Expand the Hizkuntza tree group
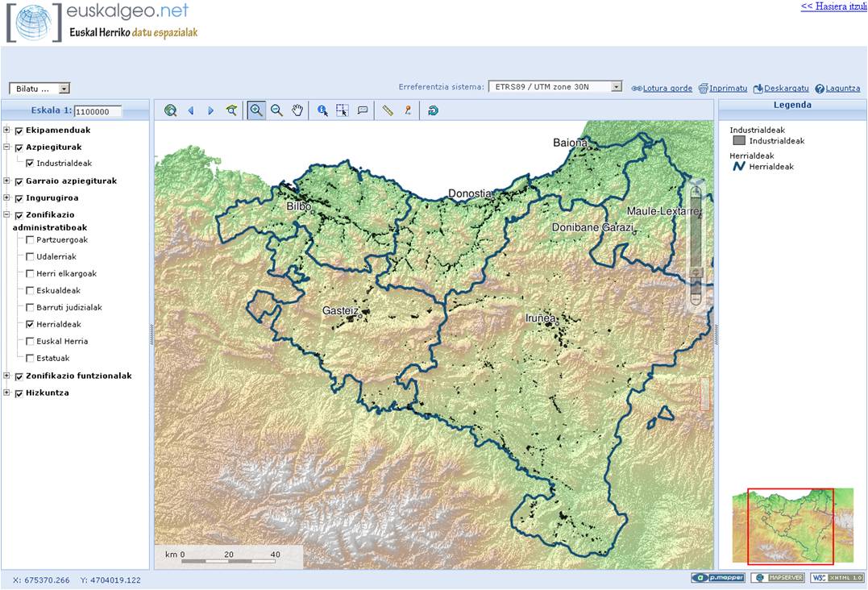Image resolution: width=868 pixels, height=590 pixels. (7, 393)
